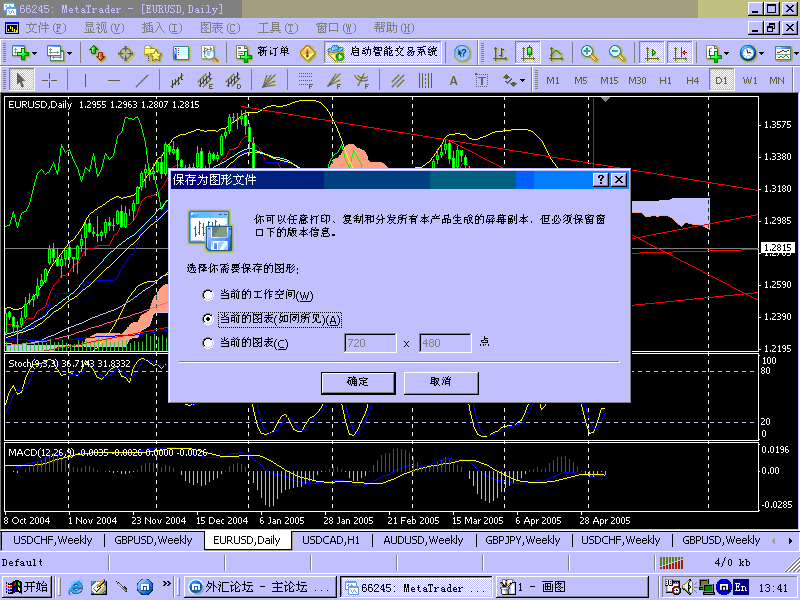Image resolution: width=800 pixels, height=600 pixels.
Task: Zoom in on the chart
Action: (x=587, y=52)
